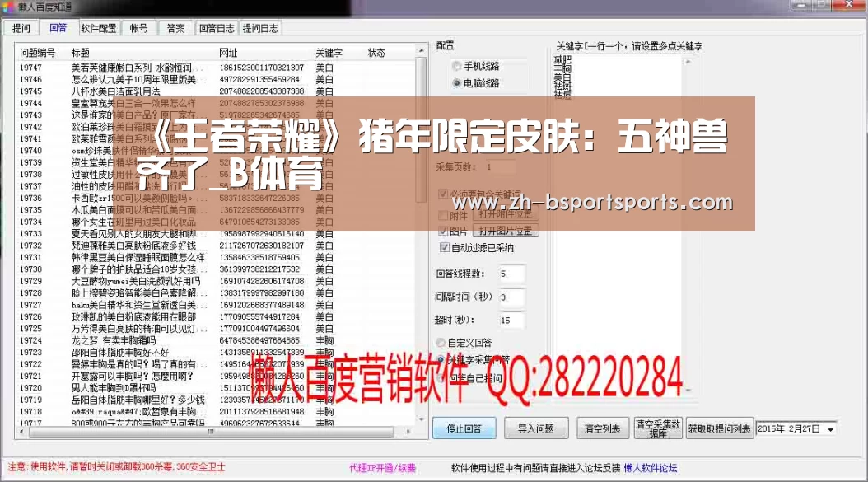This screenshot has height=482, width=868.
Task: Sort by the 网址 column header
Action: click(228, 53)
